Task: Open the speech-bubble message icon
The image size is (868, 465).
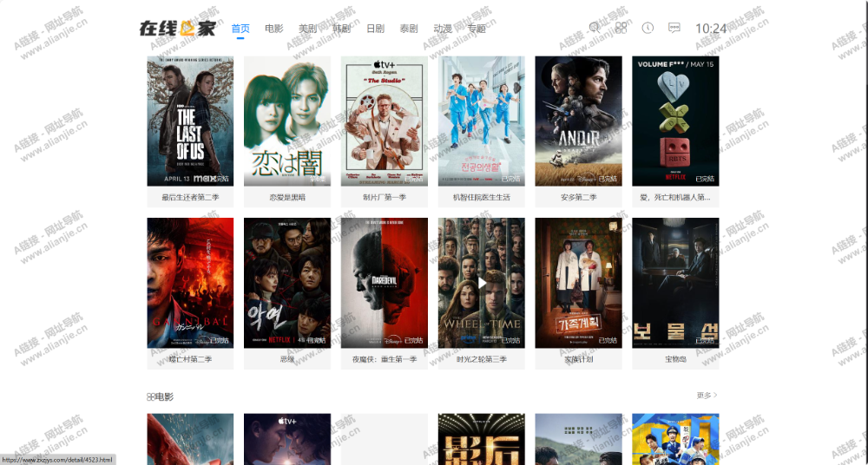Action: point(674,28)
